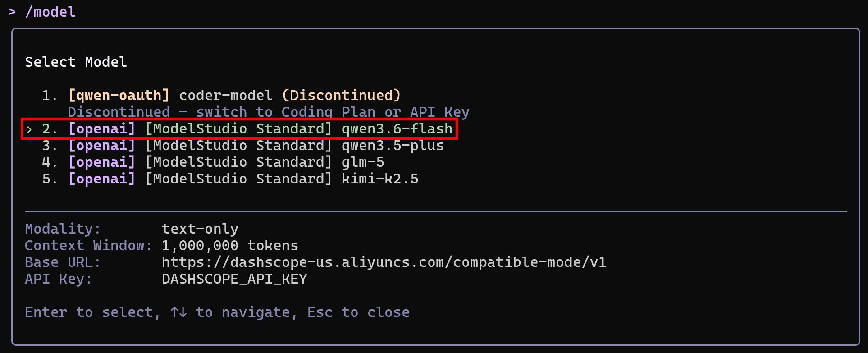Click the DASHSCOPE_API_KEY value
Image resolution: width=868 pixels, height=353 pixels.
(234, 279)
